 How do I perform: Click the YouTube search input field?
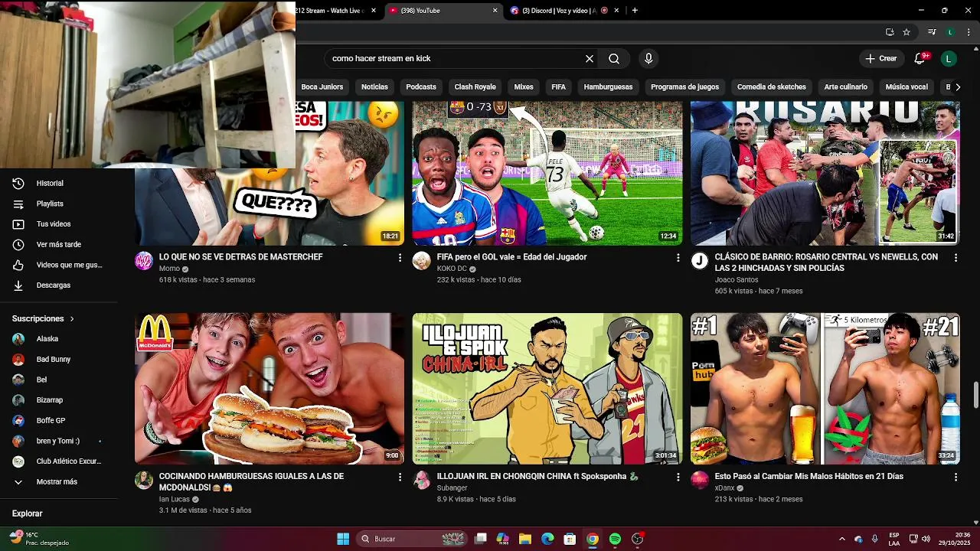pyautogui.click(x=456, y=59)
